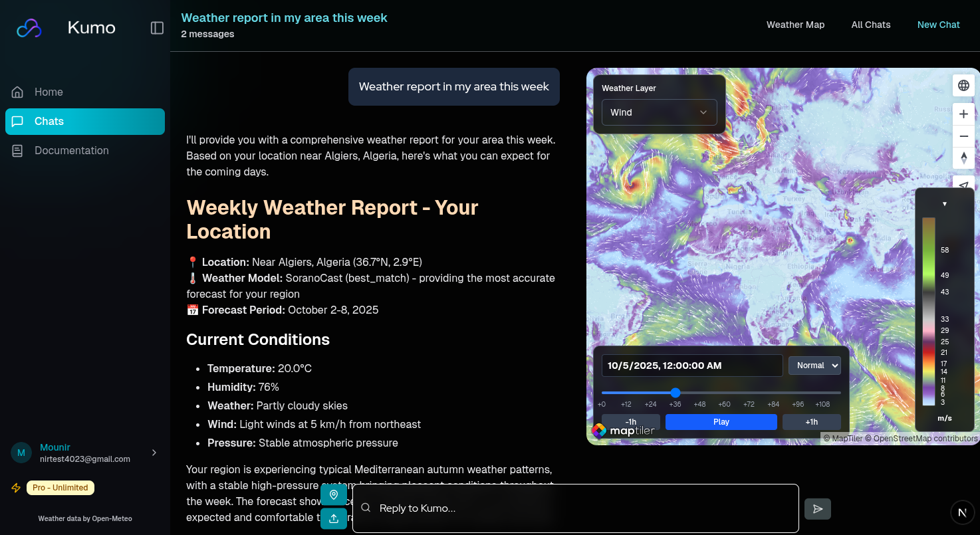The image size is (980, 535).
Task: Zoom out on the weather map
Action: pyautogui.click(x=963, y=136)
